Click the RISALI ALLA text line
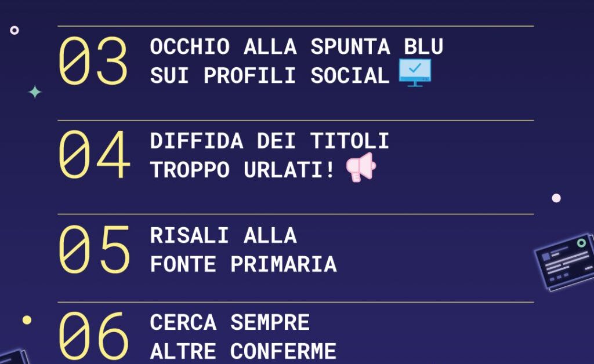This screenshot has width=594, height=364. 223,236
